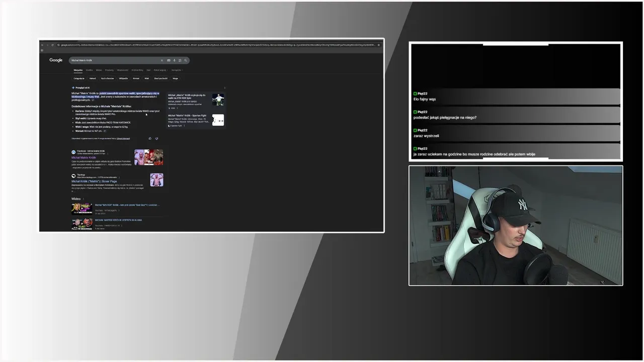644x362 pixels.
Task: Click the "Wzrost" filter chip
Action: point(136,78)
